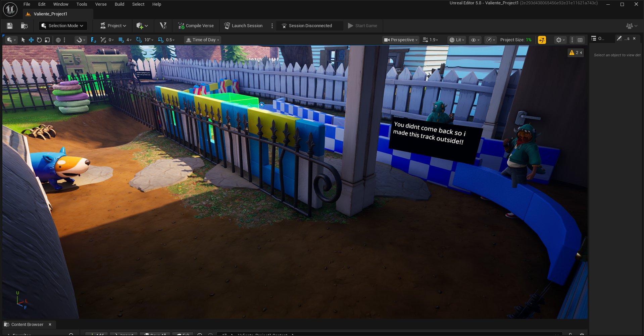This screenshot has width=644, height=336.
Task: Open the Edit menu
Action: 42,4
